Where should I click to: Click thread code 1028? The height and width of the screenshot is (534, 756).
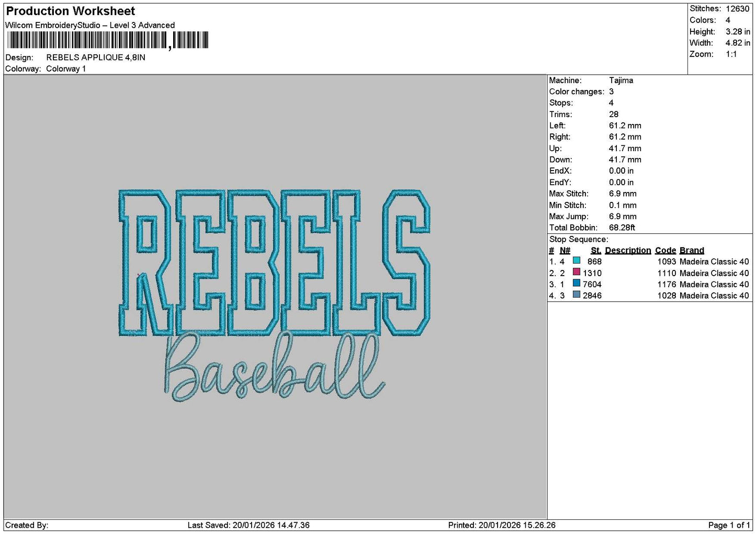667,296
